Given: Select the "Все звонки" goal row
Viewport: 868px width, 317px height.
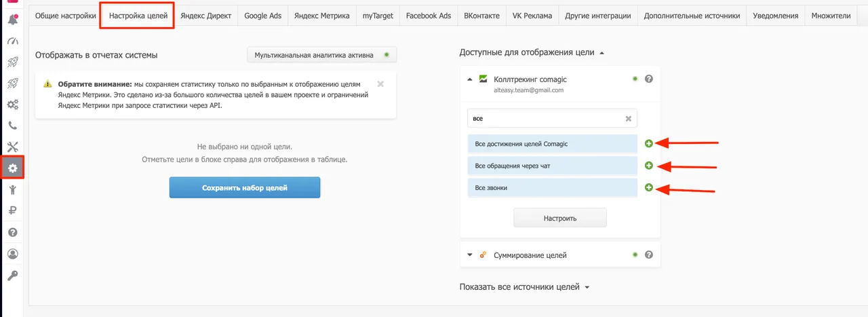Looking at the screenshot, I should (x=553, y=187).
